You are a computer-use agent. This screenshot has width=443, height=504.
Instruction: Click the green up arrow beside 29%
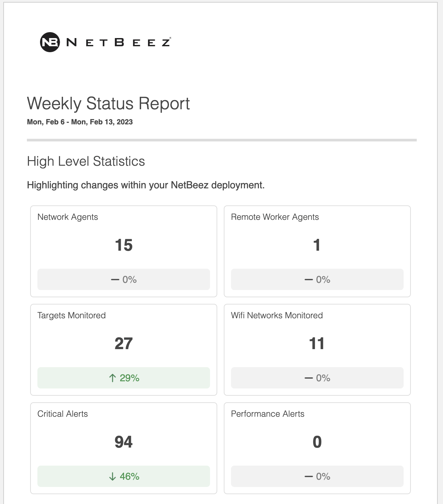point(113,378)
